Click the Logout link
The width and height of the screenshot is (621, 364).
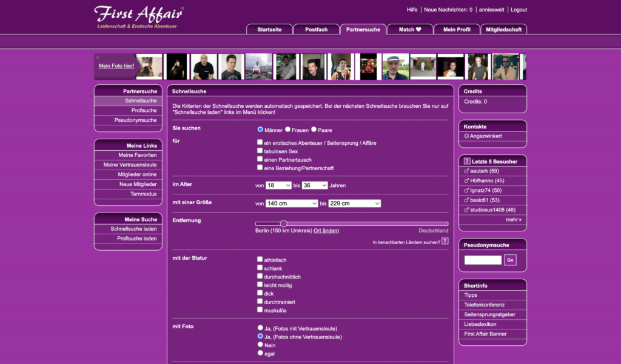[519, 10]
